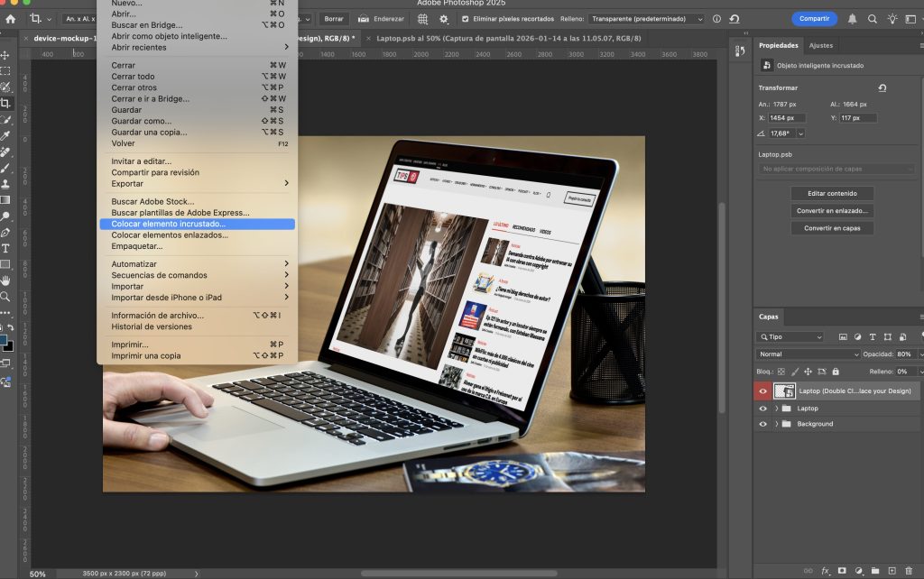Image resolution: width=924 pixels, height=579 pixels.
Task: Toggle visibility of the Laptop folder layer
Action: (763, 409)
